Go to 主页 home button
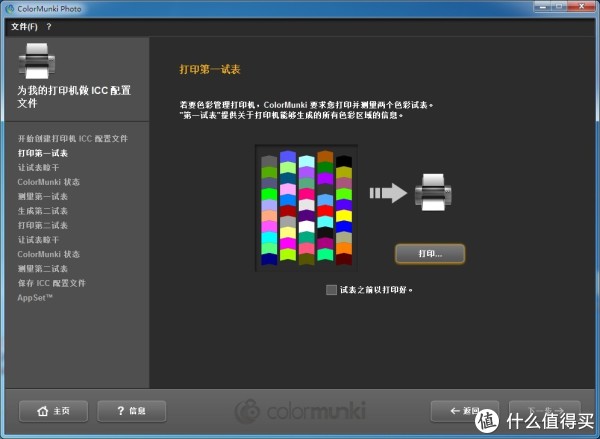 point(53,411)
